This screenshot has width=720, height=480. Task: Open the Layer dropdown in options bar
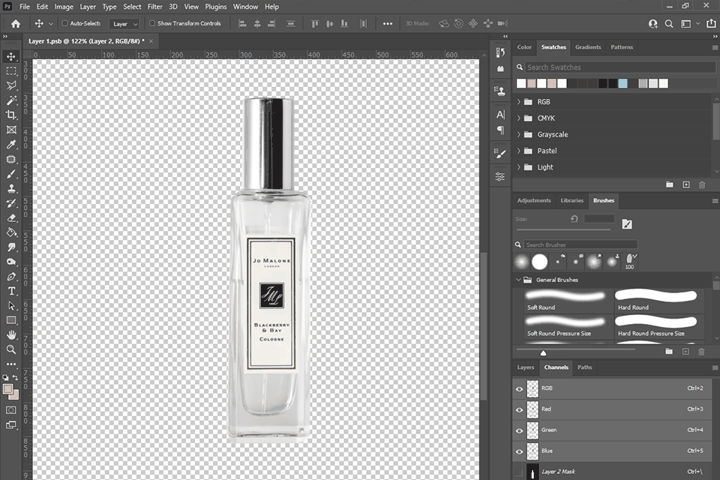124,24
